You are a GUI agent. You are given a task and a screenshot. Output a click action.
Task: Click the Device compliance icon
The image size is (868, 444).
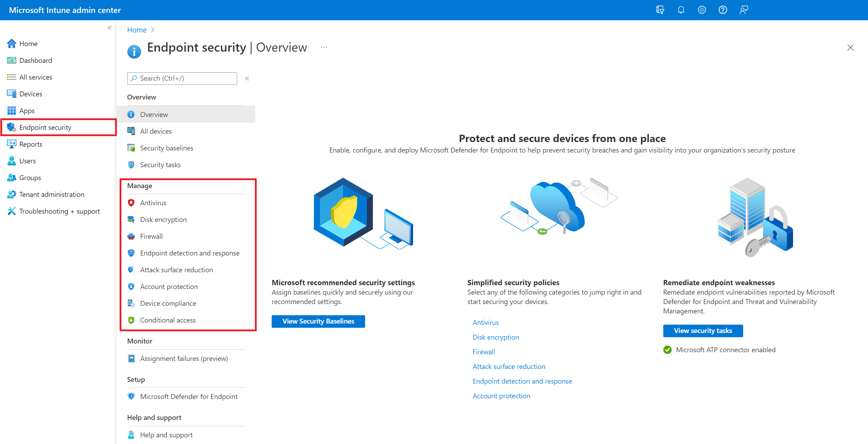(x=131, y=302)
